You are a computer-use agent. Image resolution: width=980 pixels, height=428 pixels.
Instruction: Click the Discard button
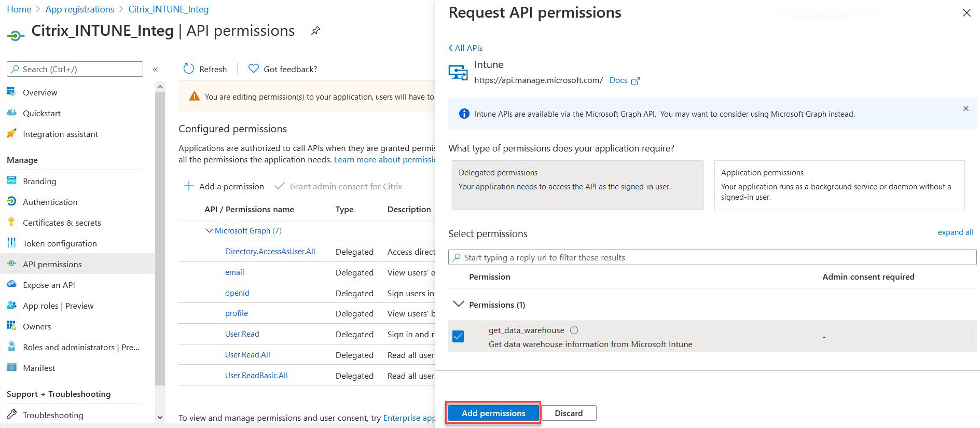click(569, 413)
